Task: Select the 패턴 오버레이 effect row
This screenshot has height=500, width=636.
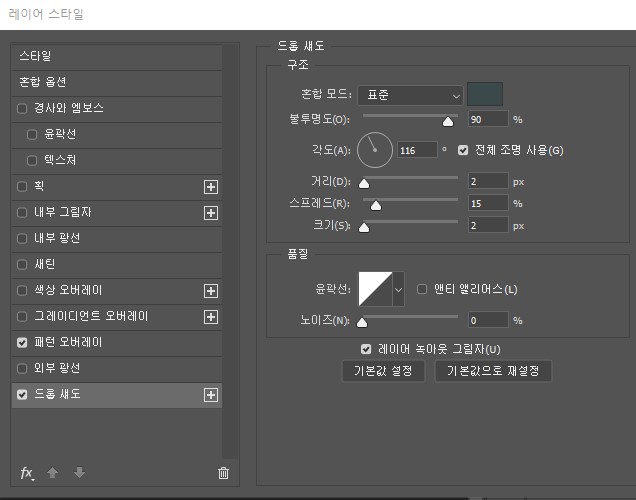Action: (x=117, y=343)
